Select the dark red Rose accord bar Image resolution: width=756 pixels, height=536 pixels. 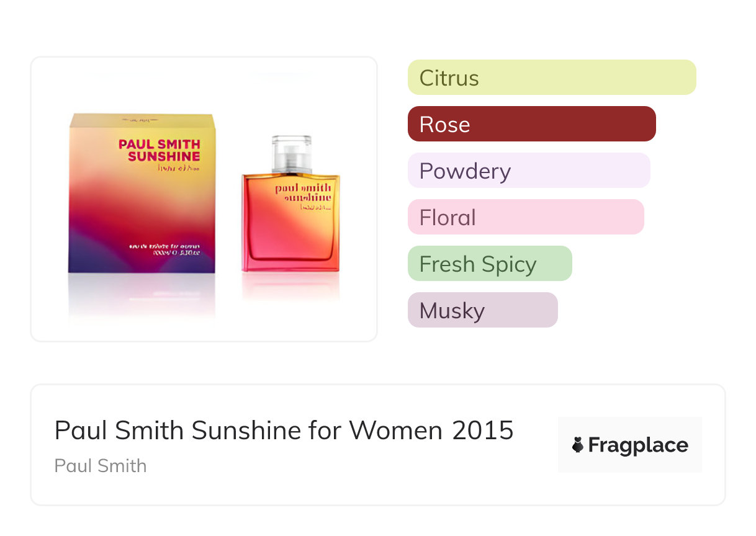[531, 124]
